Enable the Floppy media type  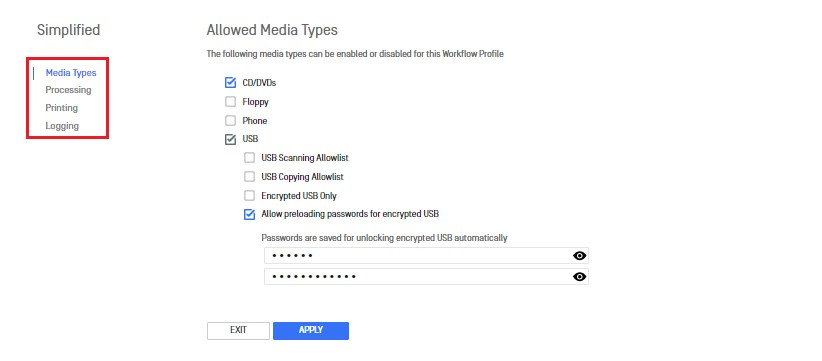(230, 102)
